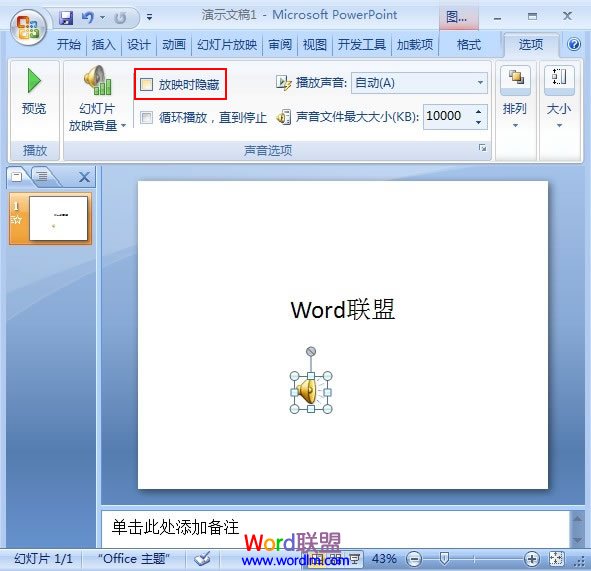Switch to the 插入 ribbon tab

104,45
